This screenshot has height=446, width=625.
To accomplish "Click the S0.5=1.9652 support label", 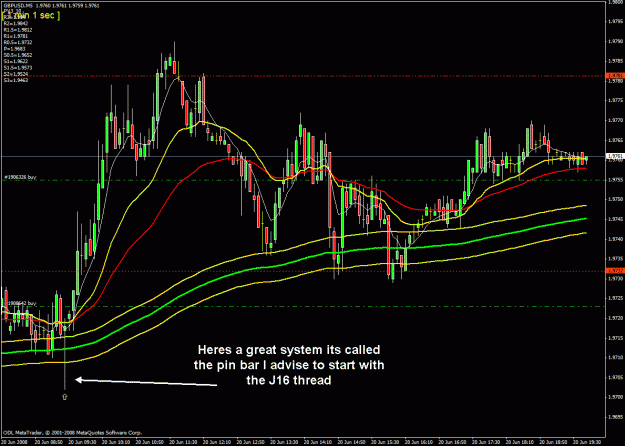I will point(18,55).
